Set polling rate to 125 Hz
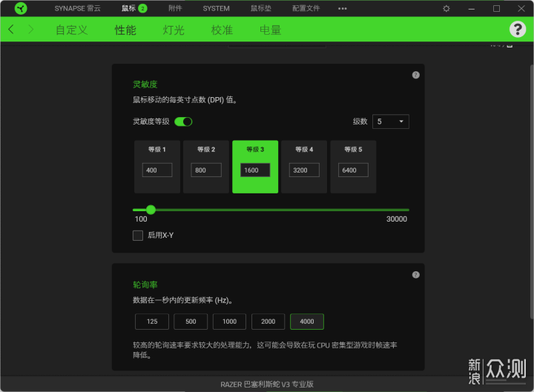 coord(152,322)
